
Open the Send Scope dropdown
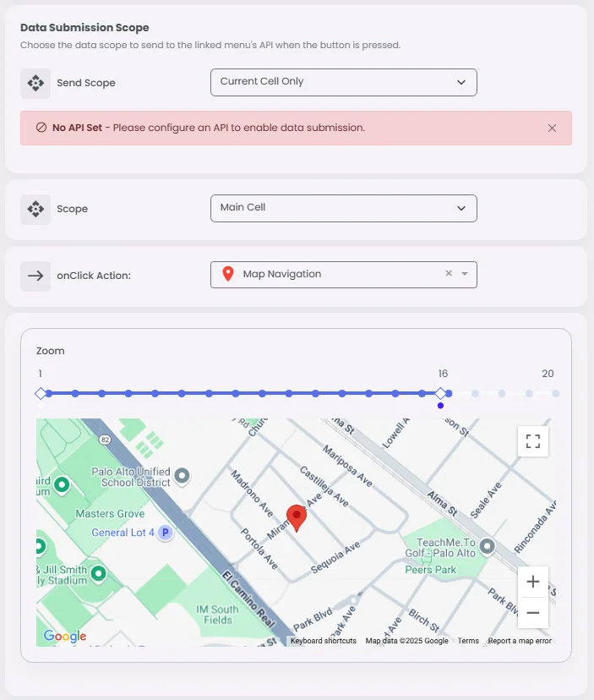point(343,82)
